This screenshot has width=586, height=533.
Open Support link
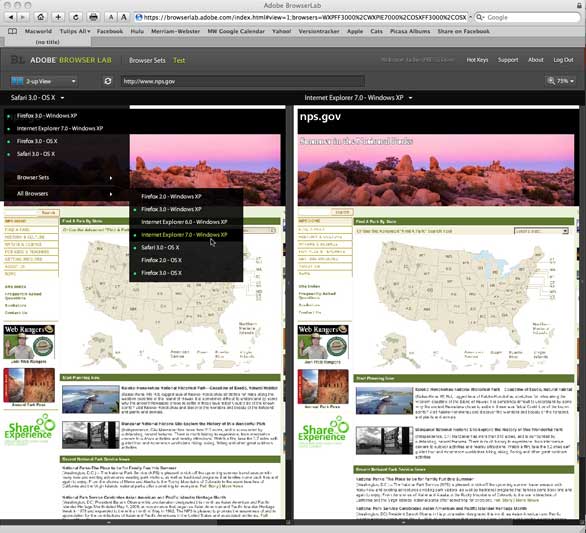click(x=508, y=60)
